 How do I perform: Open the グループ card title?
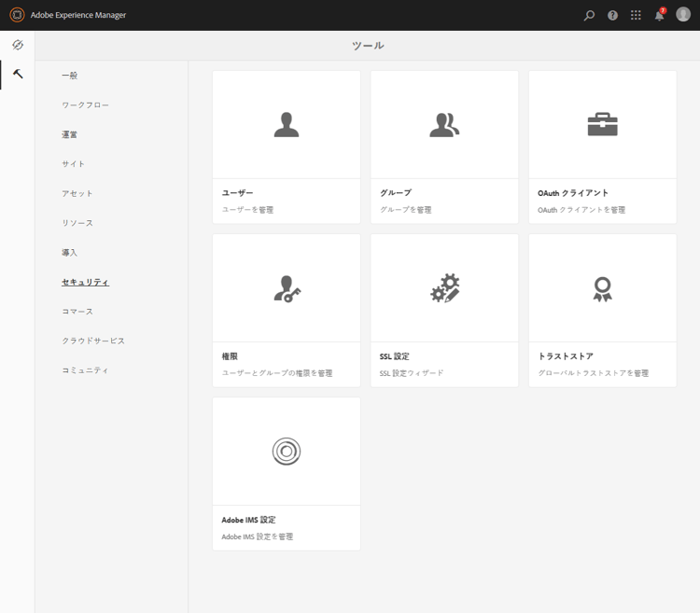(396, 193)
